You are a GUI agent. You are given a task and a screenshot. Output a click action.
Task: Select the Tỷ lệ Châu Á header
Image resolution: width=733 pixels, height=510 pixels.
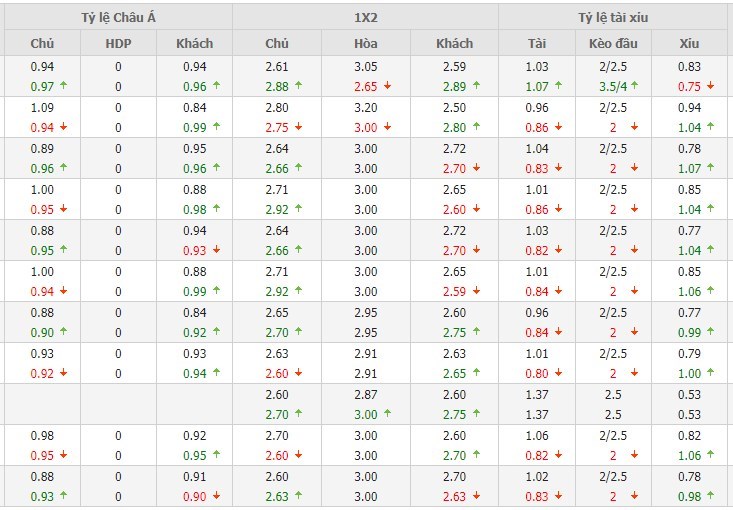click(118, 17)
